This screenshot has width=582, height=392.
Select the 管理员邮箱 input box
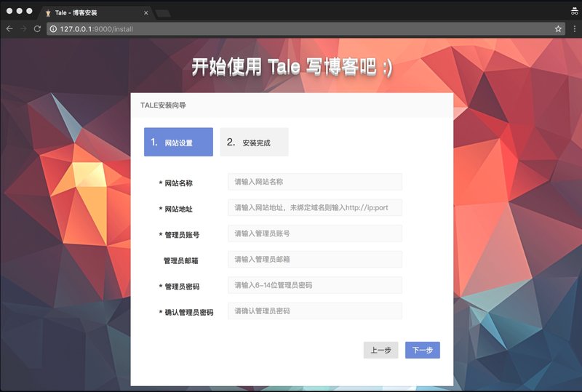point(314,260)
